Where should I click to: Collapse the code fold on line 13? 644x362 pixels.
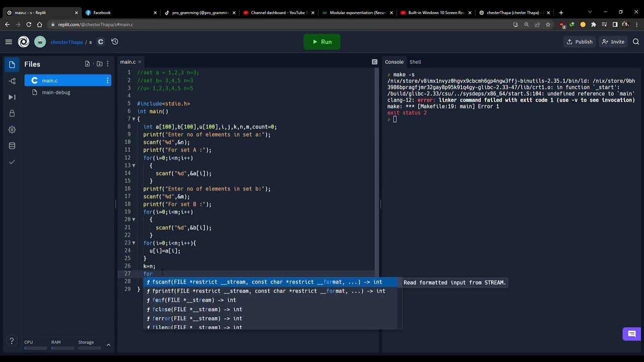[134, 165]
